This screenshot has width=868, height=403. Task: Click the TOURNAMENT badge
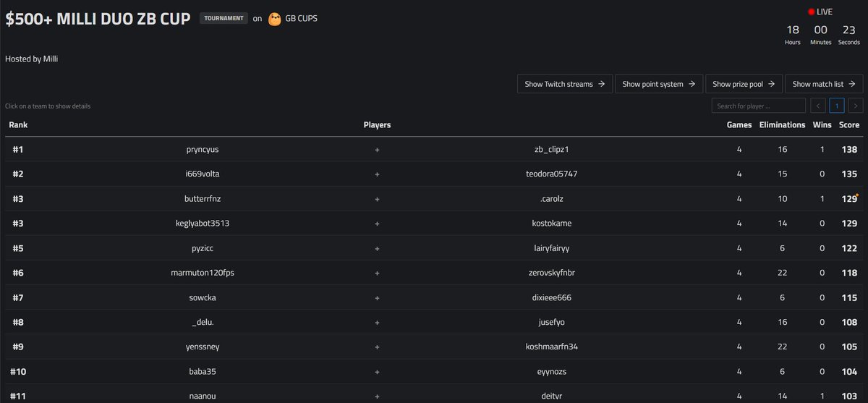coord(224,19)
